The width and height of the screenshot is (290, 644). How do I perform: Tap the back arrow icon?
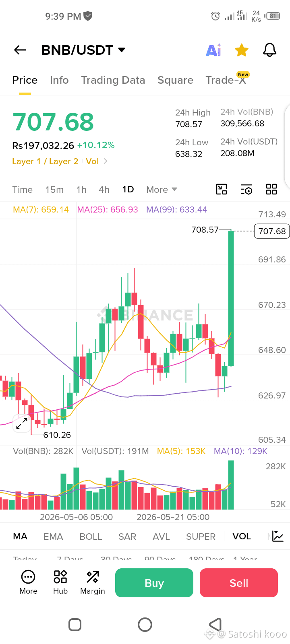[20, 50]
